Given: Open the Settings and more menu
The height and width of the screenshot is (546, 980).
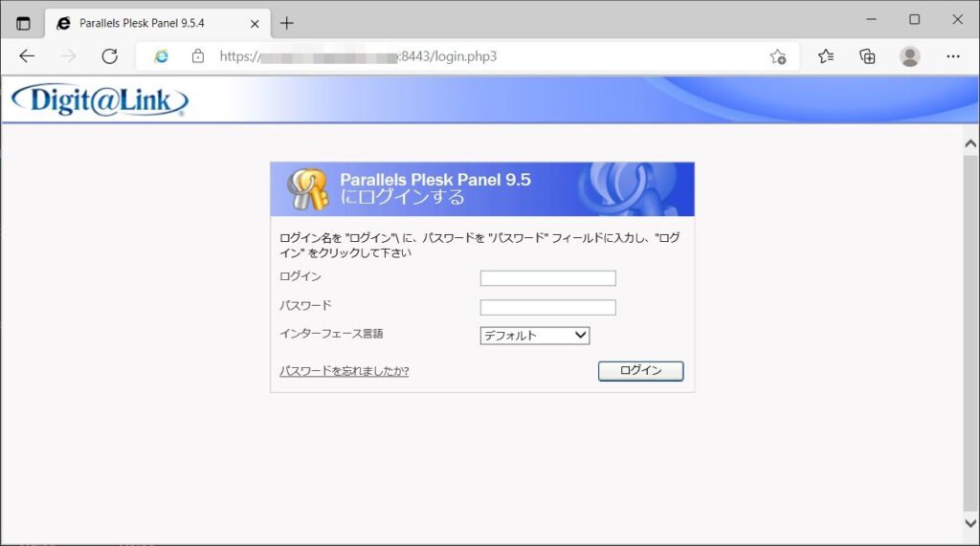Looking at the screenshot, I should (952, 56).
